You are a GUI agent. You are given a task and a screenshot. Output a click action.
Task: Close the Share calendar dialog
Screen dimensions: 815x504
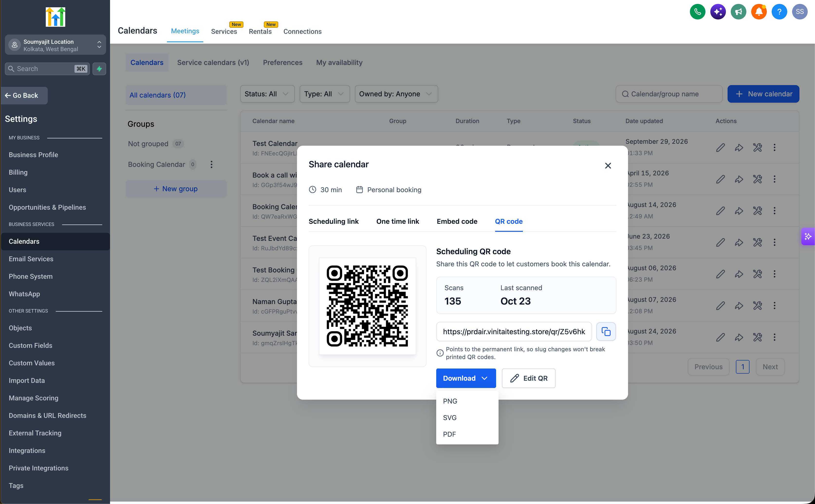point(608,165)
